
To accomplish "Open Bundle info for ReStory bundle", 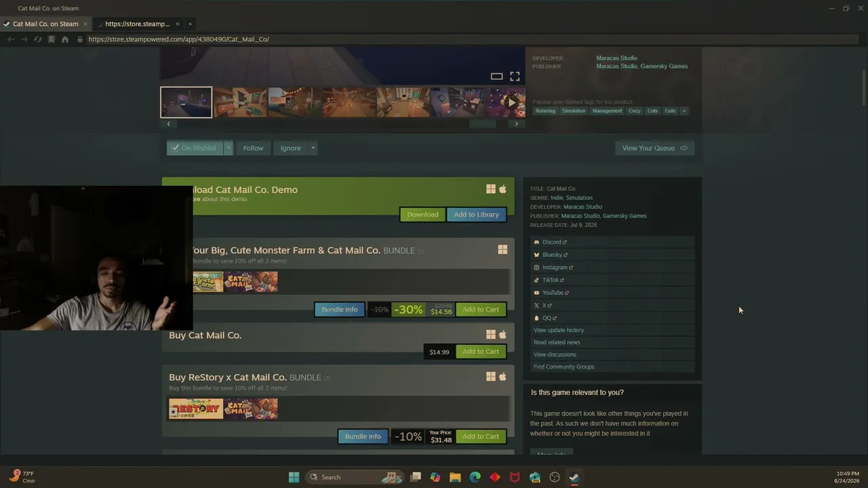I will (x=363, y=436).
